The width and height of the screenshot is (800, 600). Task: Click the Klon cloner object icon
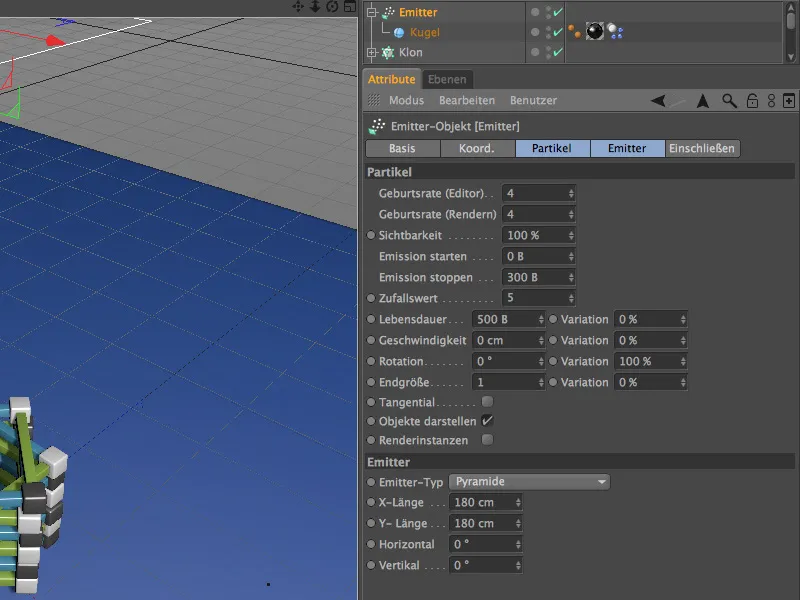click(388, 53)
